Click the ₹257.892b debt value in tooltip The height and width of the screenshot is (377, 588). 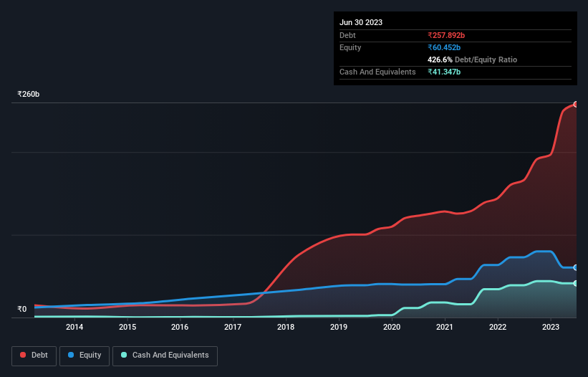coord(446,35)
